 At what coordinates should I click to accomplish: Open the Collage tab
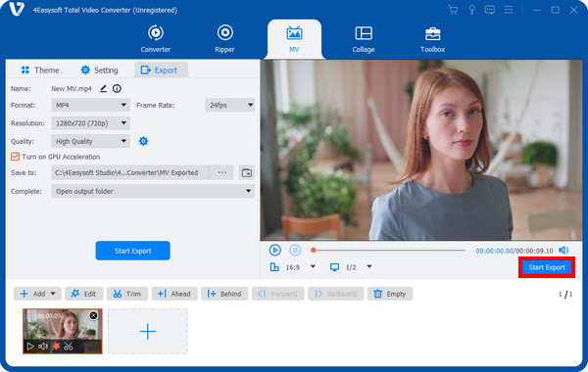(x=364, y=38)
